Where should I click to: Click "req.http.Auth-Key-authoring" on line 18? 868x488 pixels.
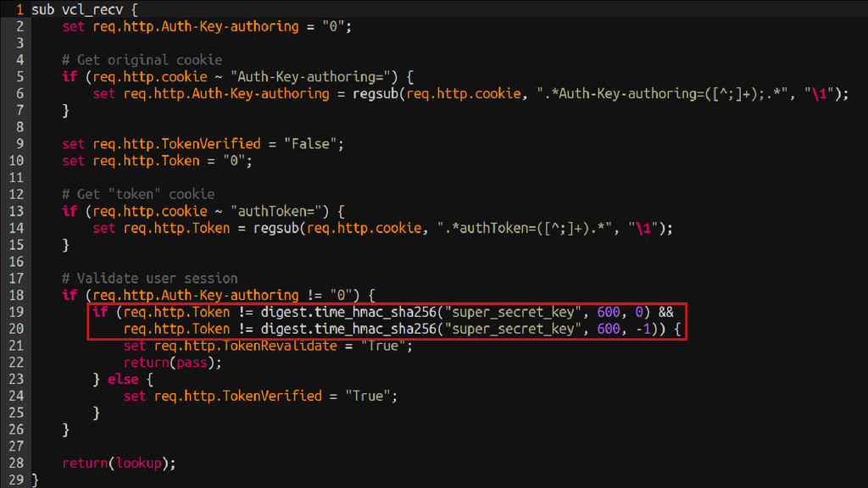click(196, 295)
